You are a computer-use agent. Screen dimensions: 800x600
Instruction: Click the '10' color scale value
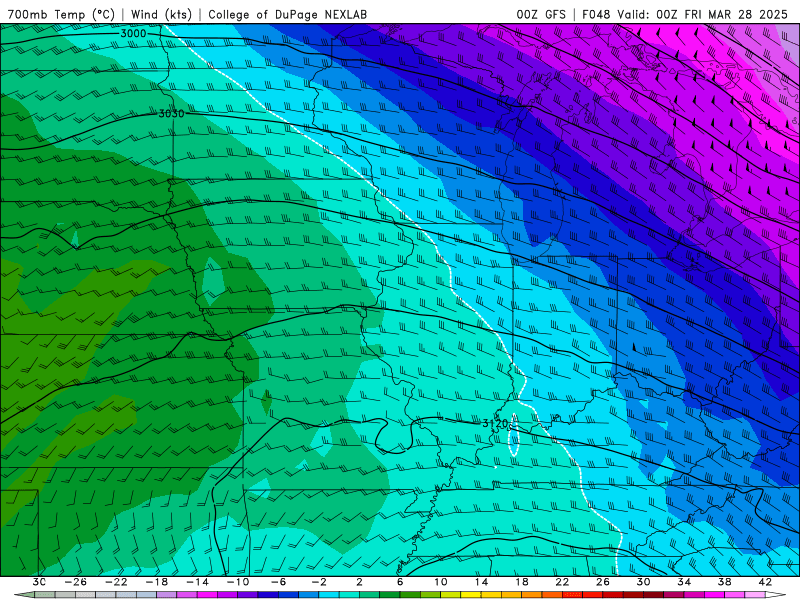(441, 582)
